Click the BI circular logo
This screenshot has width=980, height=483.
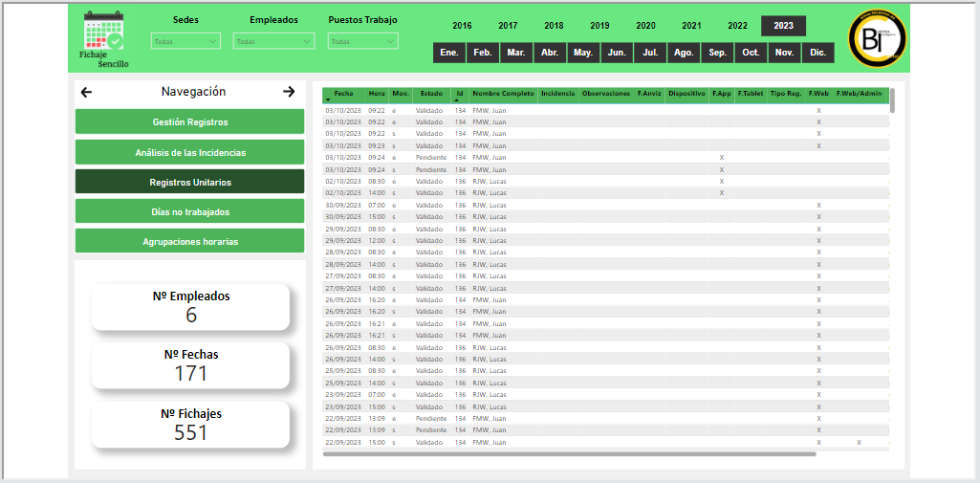[877, 39]
